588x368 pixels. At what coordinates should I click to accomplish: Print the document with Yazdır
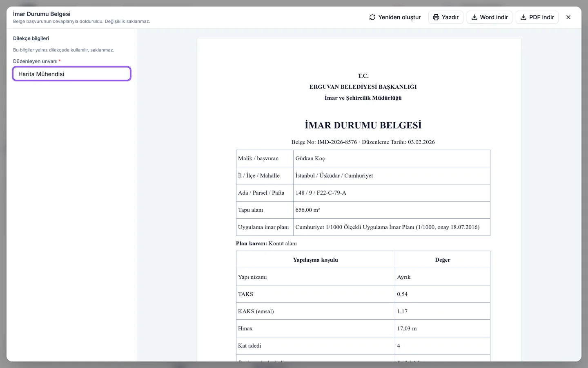click(446, 17)
